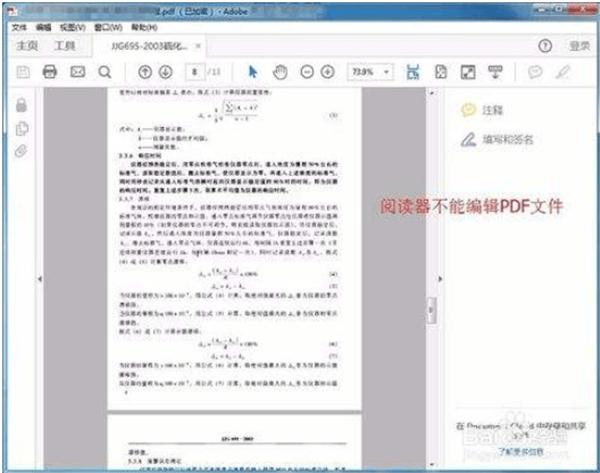
Task: Zoom out with the minus icon
Action: pos(307,72)
